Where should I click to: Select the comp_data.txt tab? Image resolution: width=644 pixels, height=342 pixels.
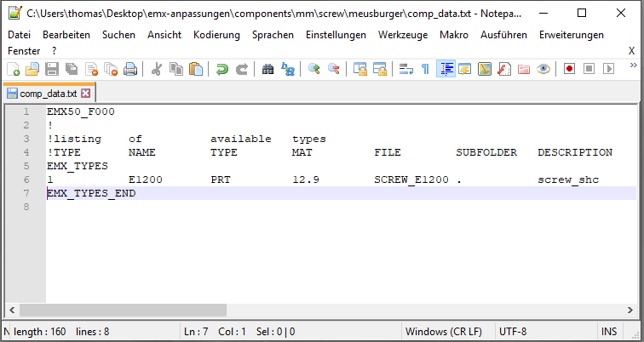tap(49, 94)
